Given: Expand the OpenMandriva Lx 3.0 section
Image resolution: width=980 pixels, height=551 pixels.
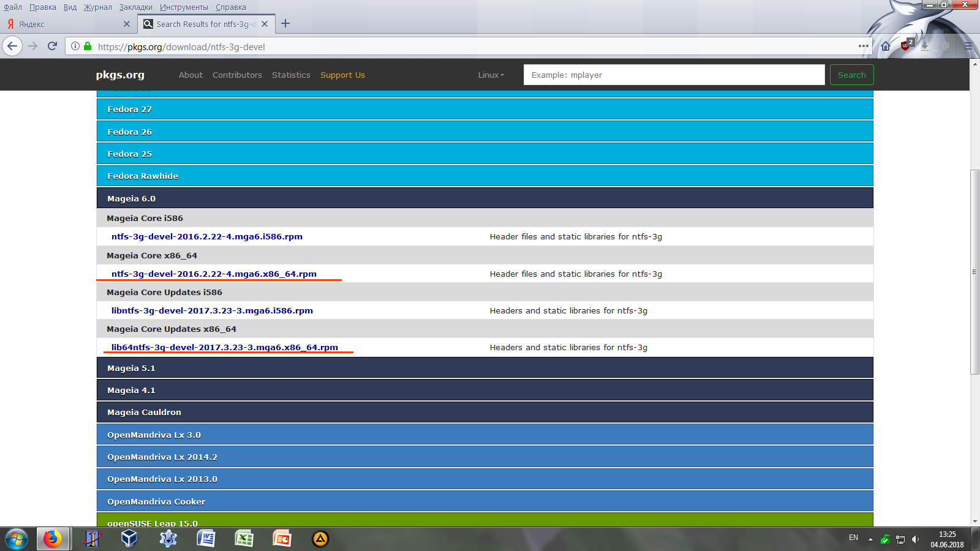Looking at the screenshot, I should [x=484, y=435].
